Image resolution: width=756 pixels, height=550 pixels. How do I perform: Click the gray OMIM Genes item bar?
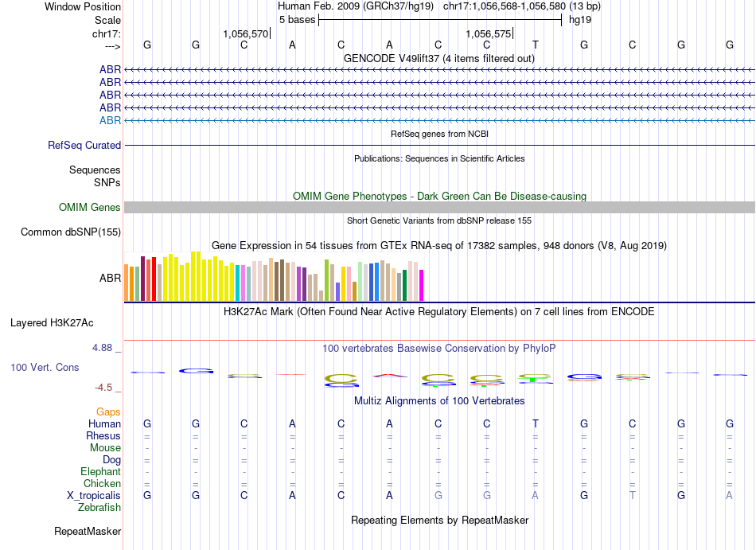440,207
